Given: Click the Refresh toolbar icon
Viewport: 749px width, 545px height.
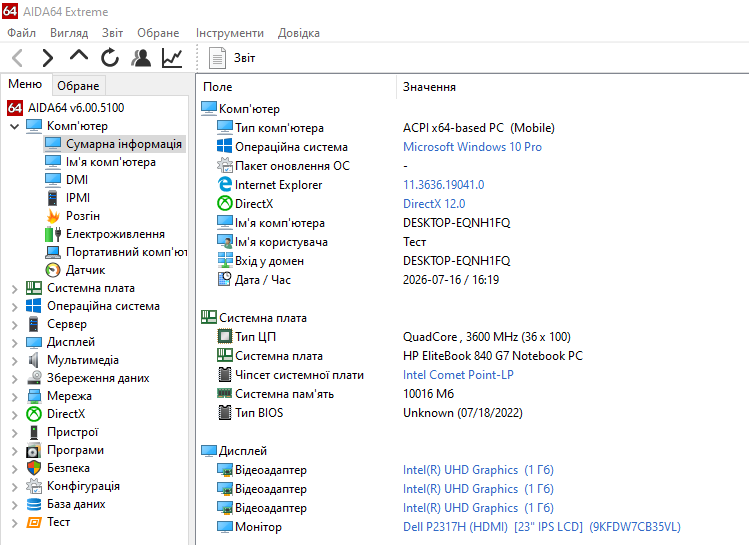Looking at the screenshot, I should tap(110, 58).
